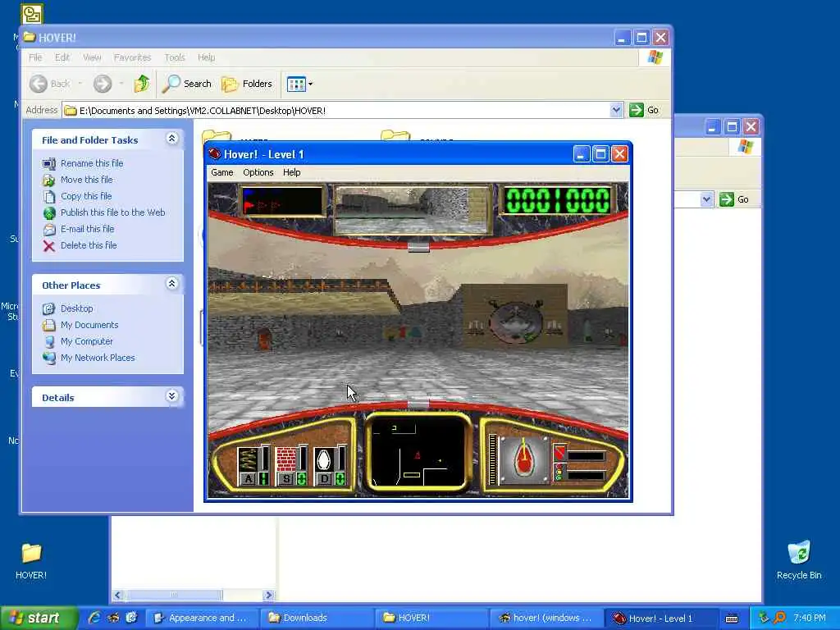The width and height of the screenshot is (840, 630).
Task: Click the spring jump powerup icon
Action: pyautogui.click(x=248, y=459)
